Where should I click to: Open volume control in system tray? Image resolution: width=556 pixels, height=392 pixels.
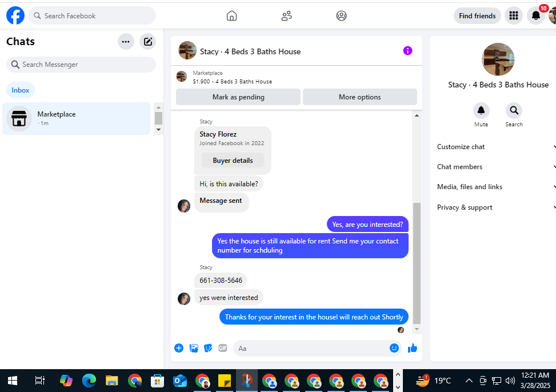click(x=510, y=381)
